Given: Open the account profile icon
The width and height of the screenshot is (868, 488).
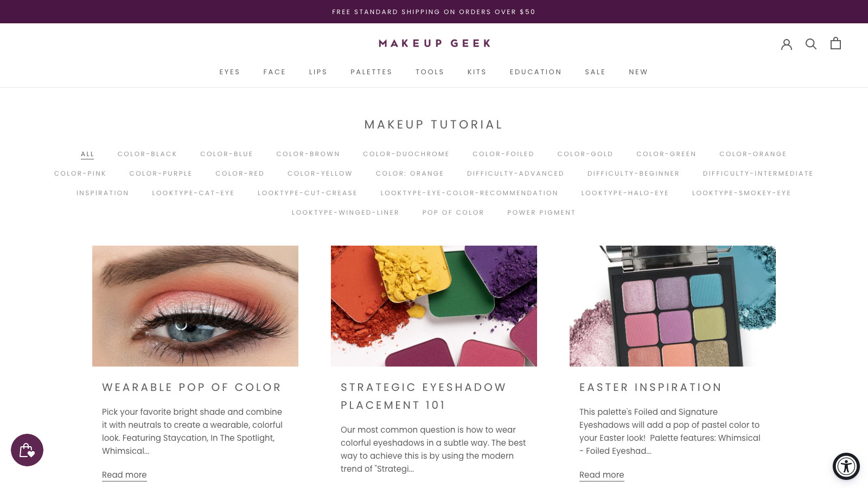Looking at the screenshot, I should coord(787,44).
